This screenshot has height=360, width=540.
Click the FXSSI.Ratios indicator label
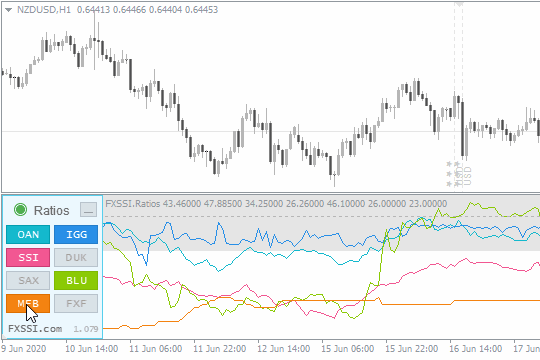point(133,204)
